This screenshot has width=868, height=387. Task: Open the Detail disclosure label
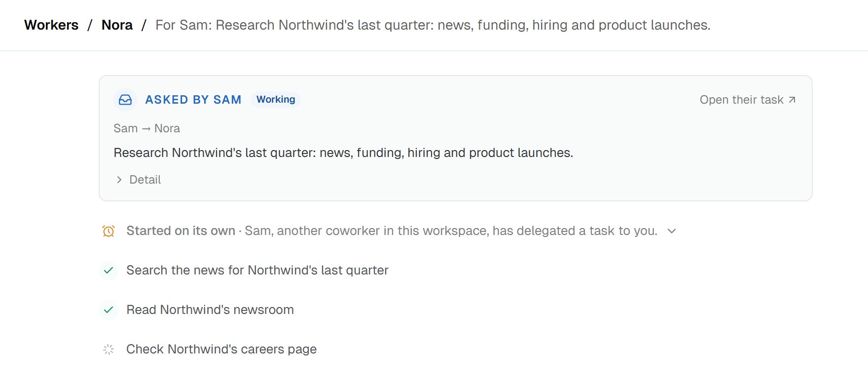(145, 180)
